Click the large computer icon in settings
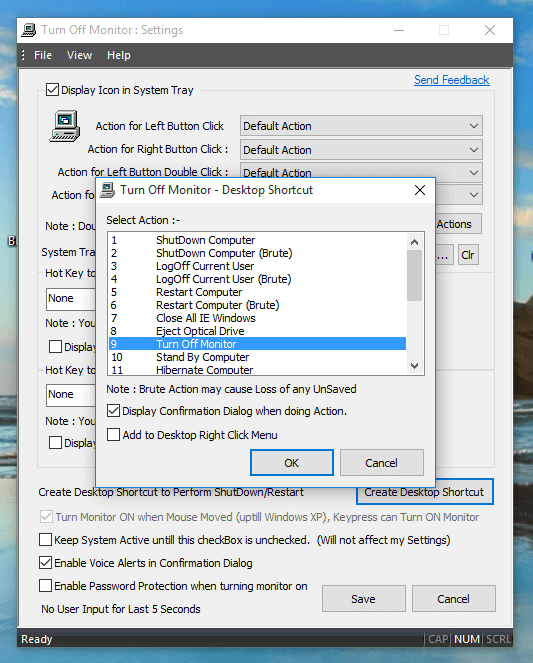Image resolution: width=533 pixels, height=663 pixels. tap(65, 126)
